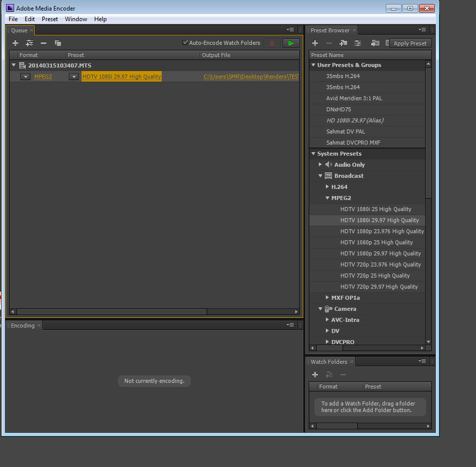Add source to the Queue
The width and height of the screenshot is (476, 467).
(x=15, y=43)
